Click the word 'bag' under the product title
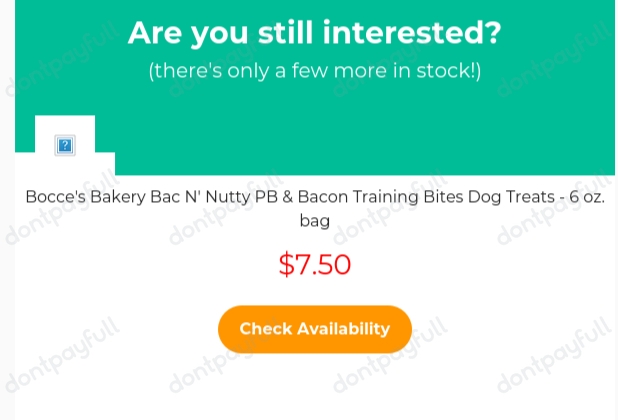The width and height of the screenshot is (618, 420). pyautogui.click(x=315, y=221)
